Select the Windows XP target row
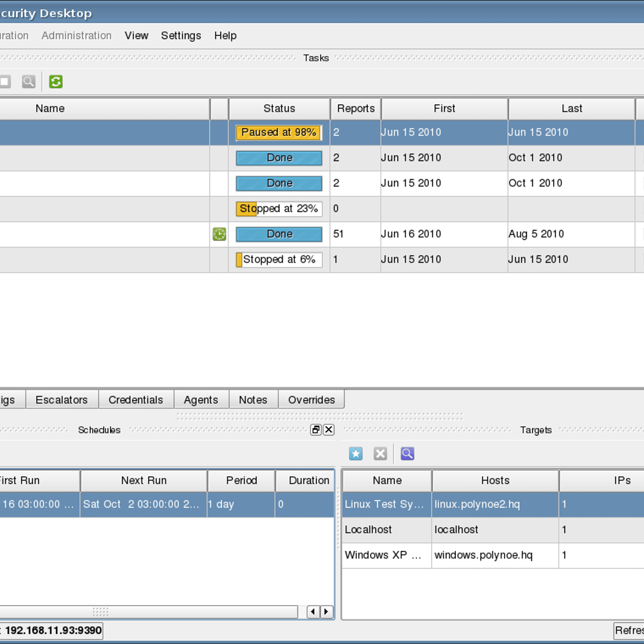This screenshot has height=644, width=644. coord(493,555)
